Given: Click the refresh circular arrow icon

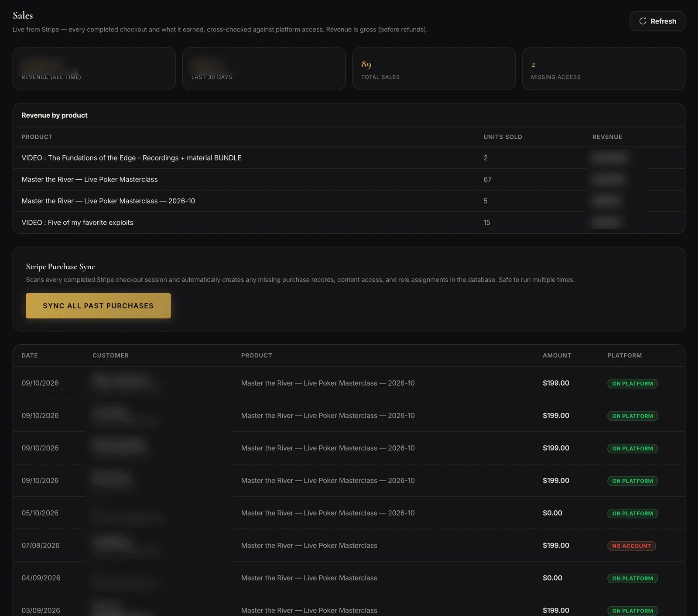Looking at the screenshot, I should point(643,21).
